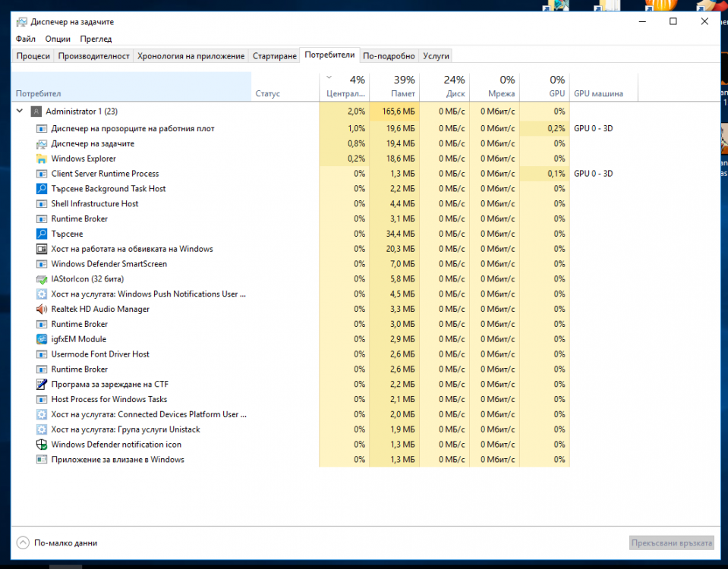Switch to the Производителност tab
Image resolution: width=728 pixels, height=569 pixels.
[94, 56]
